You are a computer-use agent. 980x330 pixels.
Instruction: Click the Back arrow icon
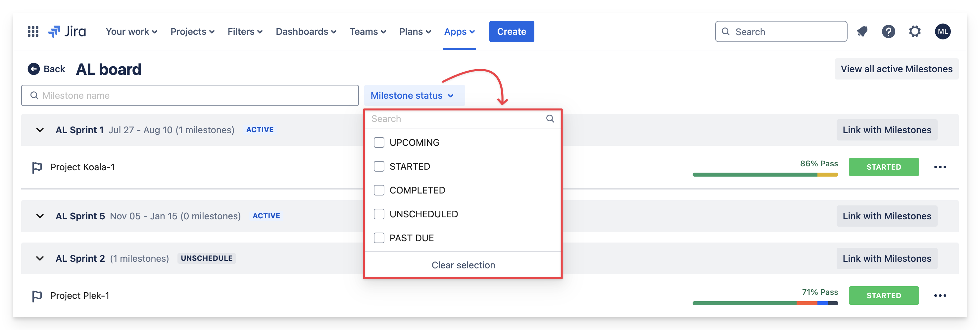[34, 69]
